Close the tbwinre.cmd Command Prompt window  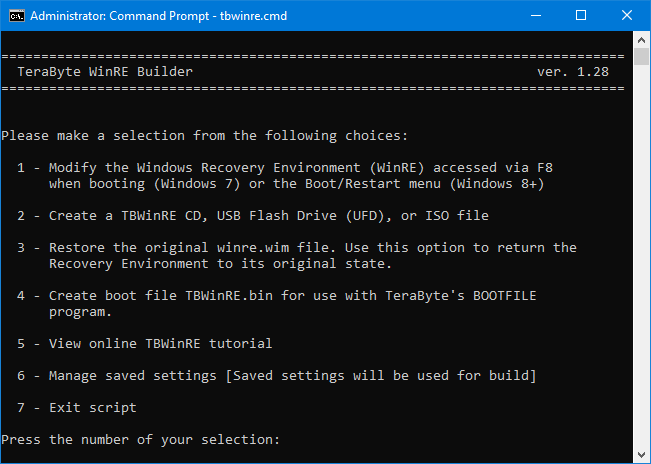point(627,16)
